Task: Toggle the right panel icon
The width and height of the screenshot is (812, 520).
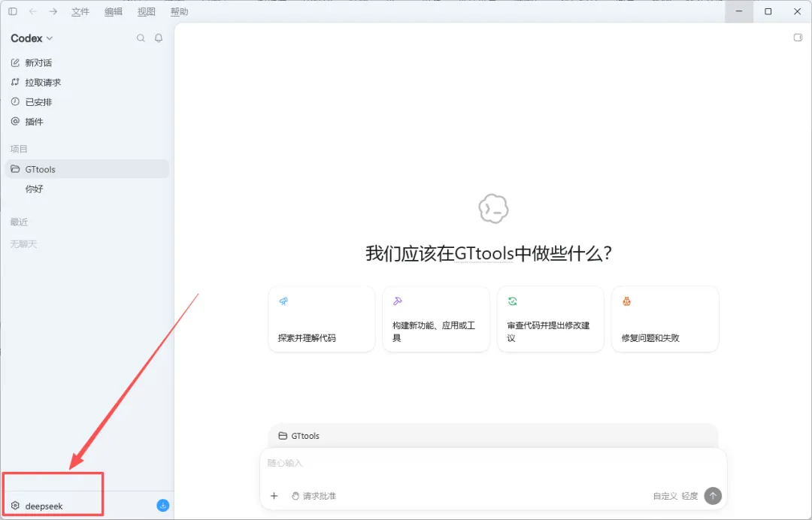Action: [x=798, y=38]
